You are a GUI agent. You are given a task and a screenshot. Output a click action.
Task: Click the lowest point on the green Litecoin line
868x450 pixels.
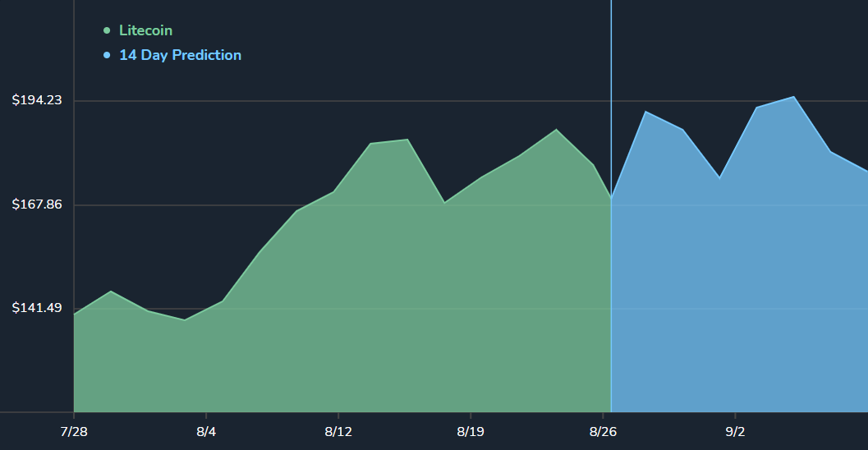click(x=185, y=319)
